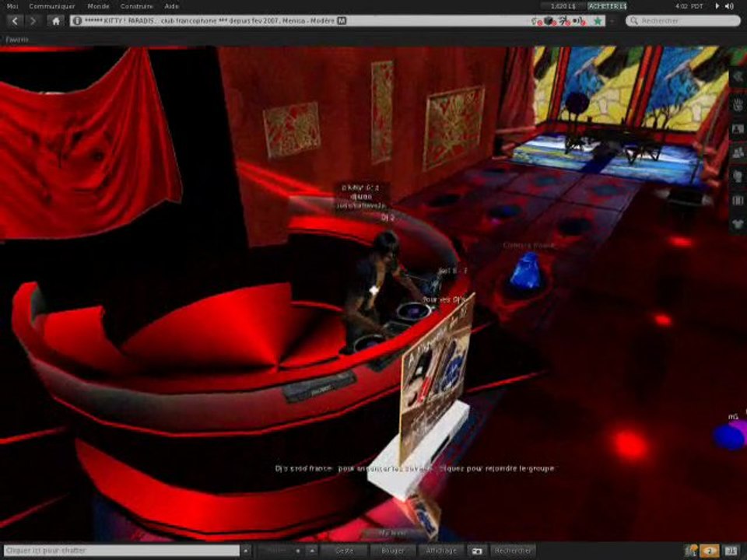Open the conversations chiclet icon
The width and height of the screenshot is (747, 560).
pos(690,551)
